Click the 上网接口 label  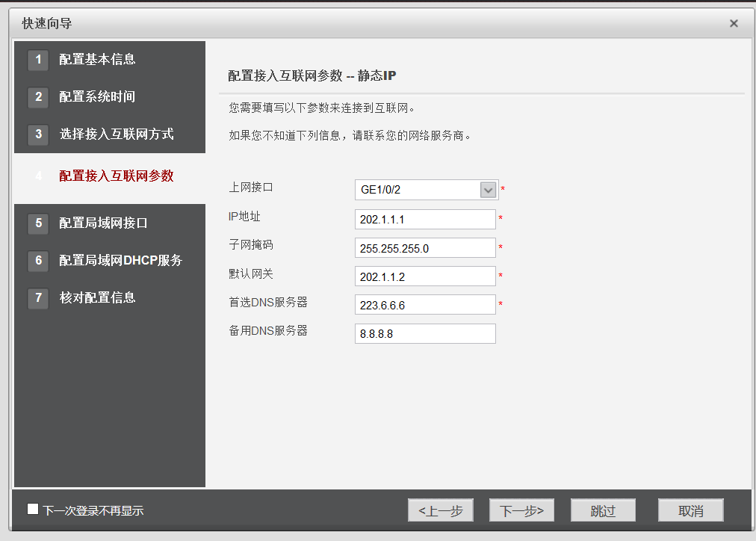coord(251,187)
